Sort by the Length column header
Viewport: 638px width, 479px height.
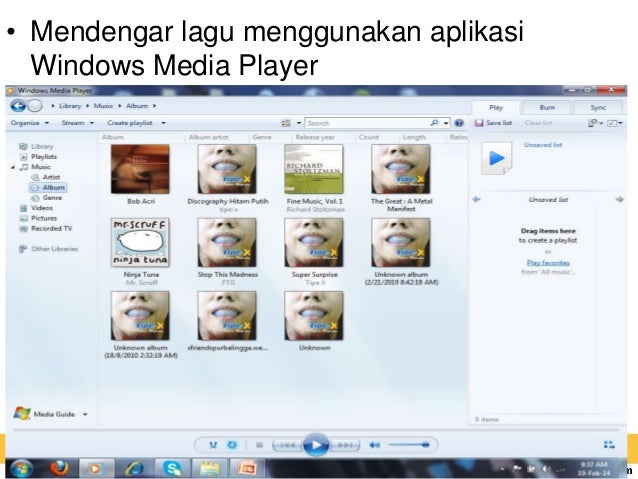[414, 137]
